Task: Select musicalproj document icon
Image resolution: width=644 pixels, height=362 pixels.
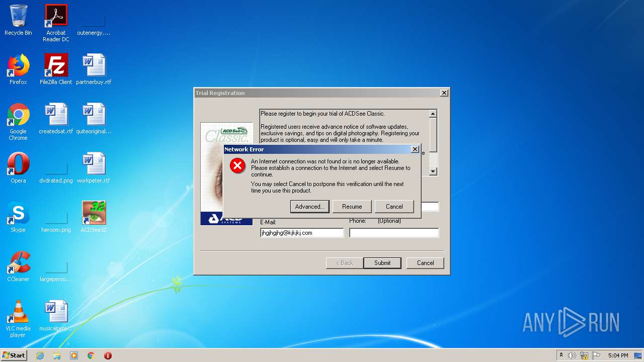Action: (x=56, y=316)
